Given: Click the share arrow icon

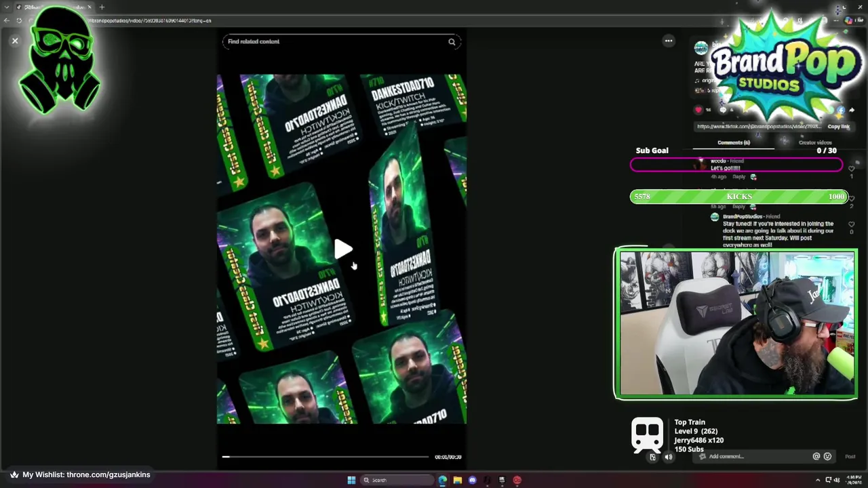Looking at the screenshot, I should pyautogui.click(x=851, y=110).
